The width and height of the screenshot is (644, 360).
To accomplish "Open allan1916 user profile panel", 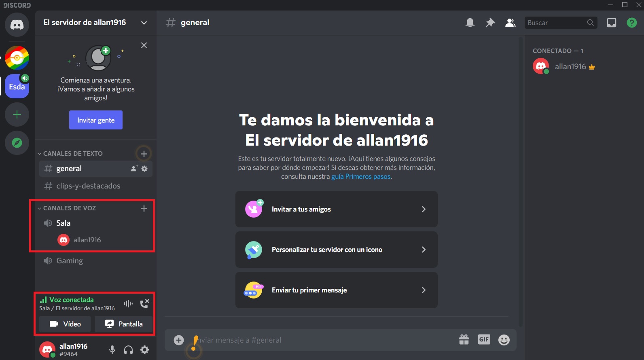I will tap(65, 349).
